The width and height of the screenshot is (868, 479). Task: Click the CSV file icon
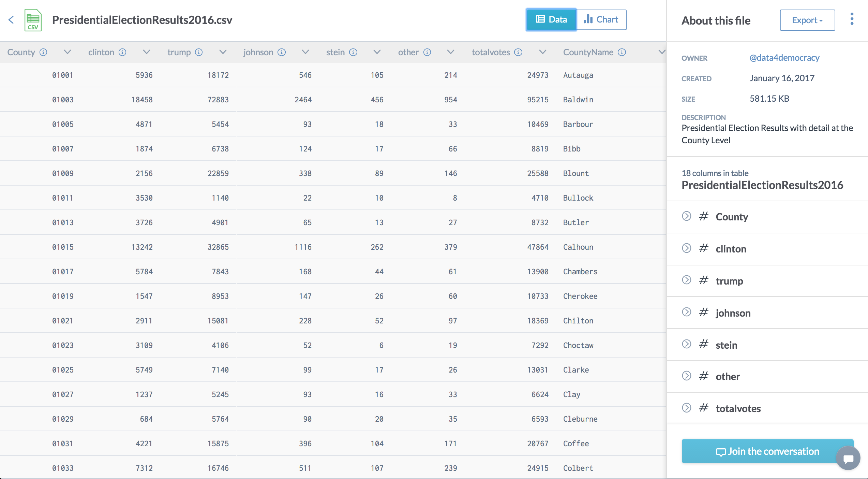click(x=33, y=20)
